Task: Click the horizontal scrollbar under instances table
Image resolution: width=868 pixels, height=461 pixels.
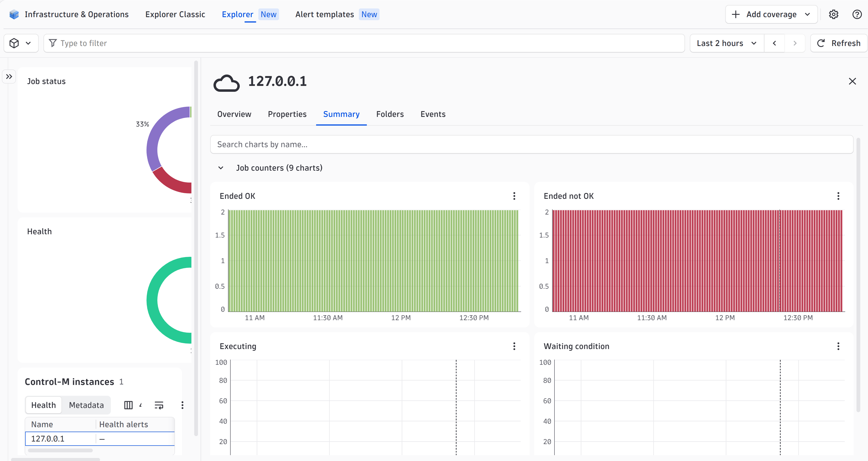Action: click(60, 450)
